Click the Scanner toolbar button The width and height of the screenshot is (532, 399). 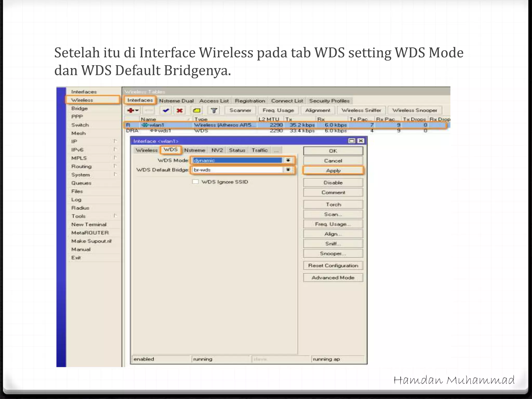tap(240, 110)
